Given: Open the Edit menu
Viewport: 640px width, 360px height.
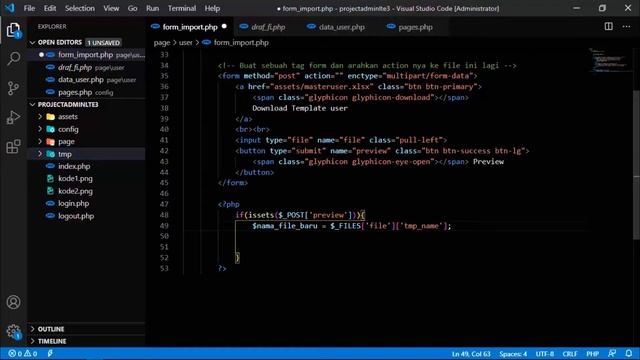Looking at the screenshot, I should point(50,8).
